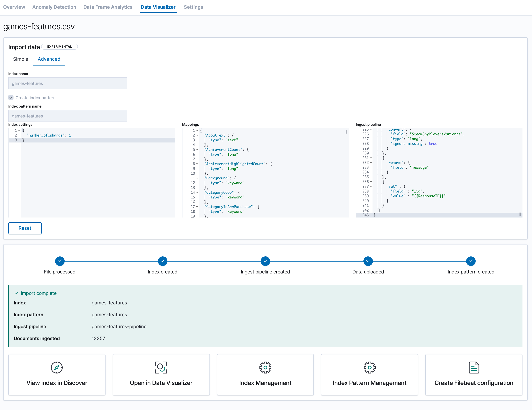Open the Settings navigation tab
Viewport: 532px width, 410px height.
click(193, 7)
